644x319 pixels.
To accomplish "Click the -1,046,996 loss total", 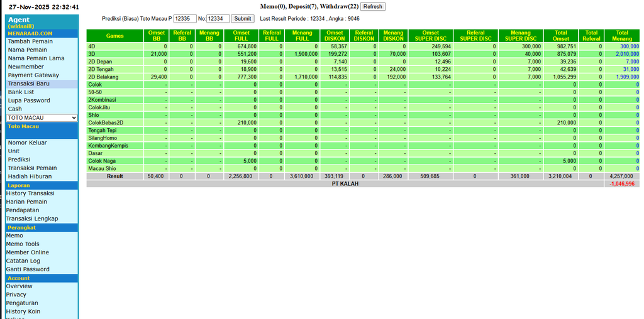I will [622, 184].
